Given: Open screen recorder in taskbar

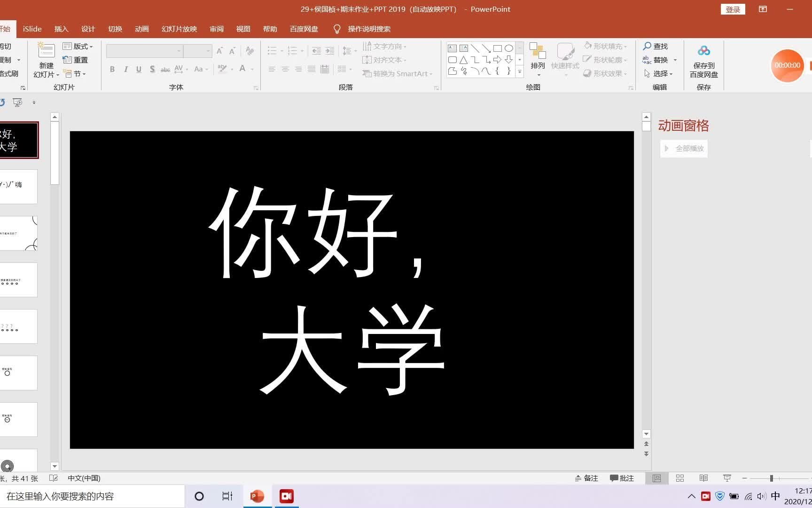Looking at the screenshot, I should tap(287, 496).
